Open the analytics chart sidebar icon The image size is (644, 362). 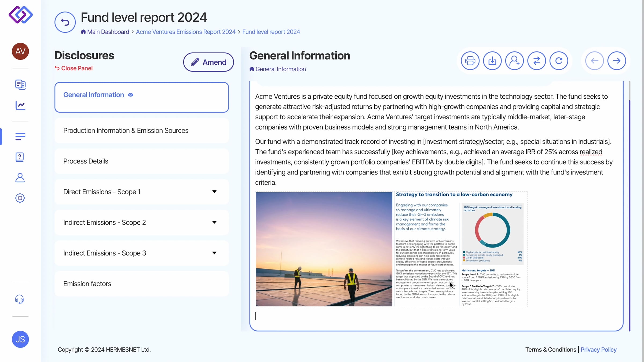(20, 105)
